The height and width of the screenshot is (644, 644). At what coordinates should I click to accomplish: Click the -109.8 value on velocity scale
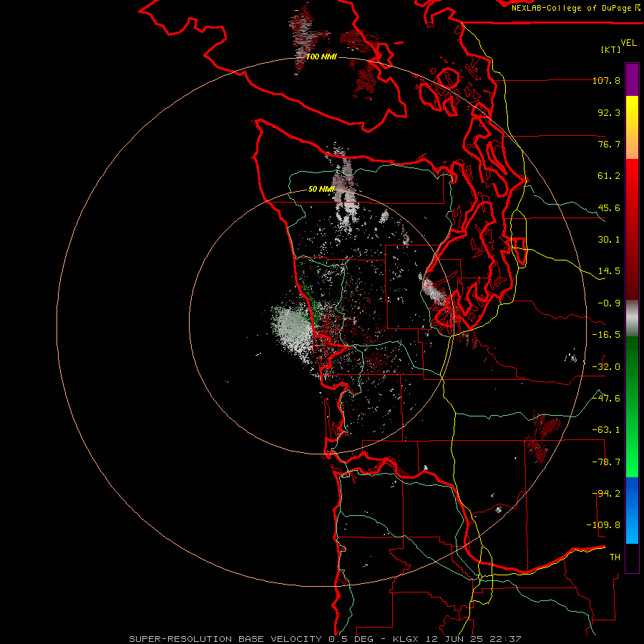(603, 525)
